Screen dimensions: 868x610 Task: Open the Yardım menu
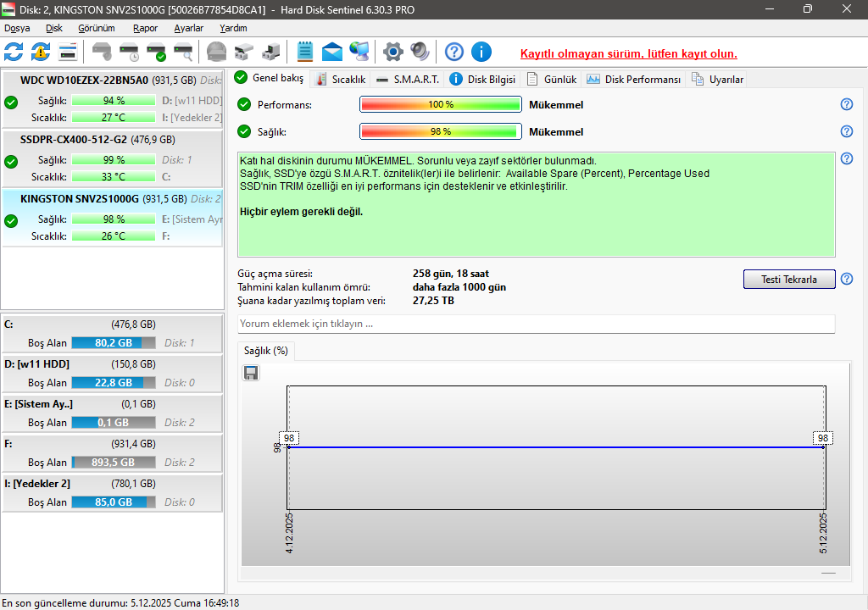[x=233, y=28]
